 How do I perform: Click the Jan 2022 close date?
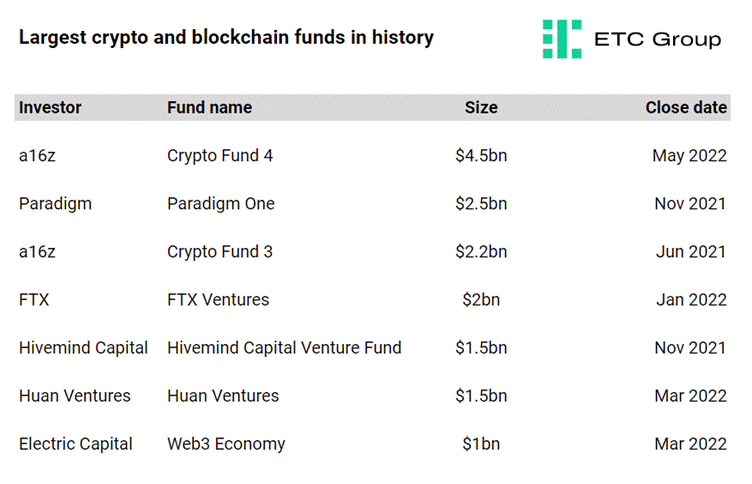point(691,300)
